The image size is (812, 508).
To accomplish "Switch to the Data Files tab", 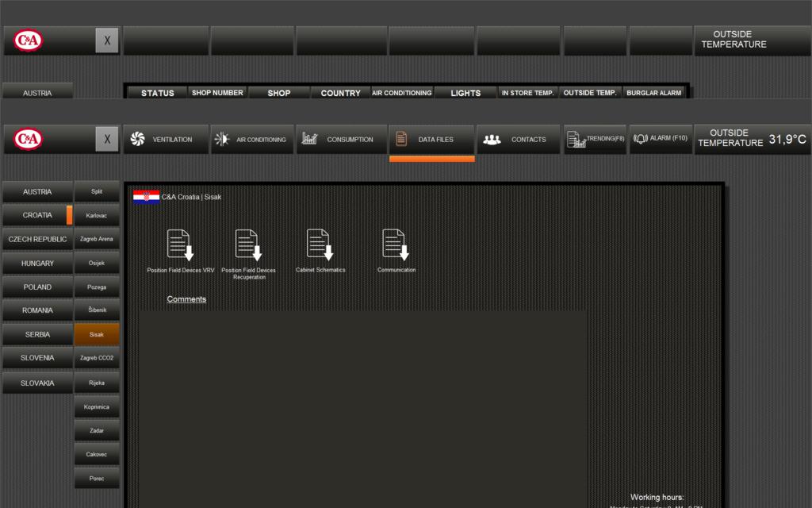I will click(431, 139).
